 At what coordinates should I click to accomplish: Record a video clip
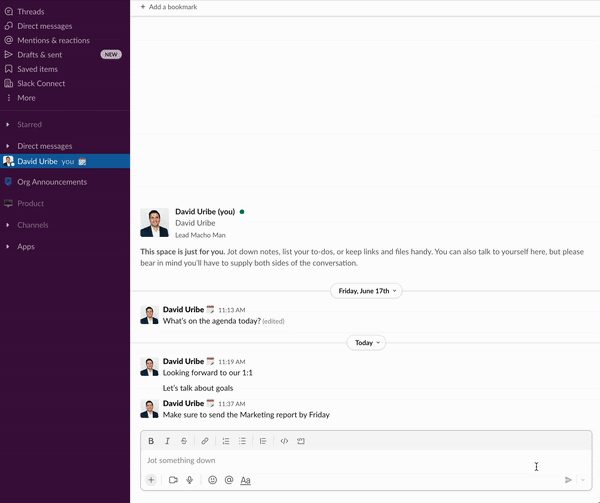tap(173, 480)
